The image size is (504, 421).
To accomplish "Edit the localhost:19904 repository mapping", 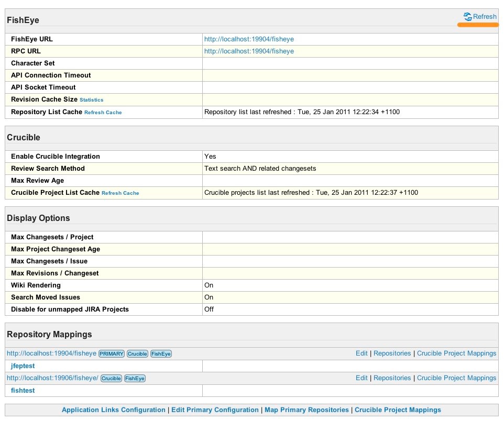I will click(361, 353).
